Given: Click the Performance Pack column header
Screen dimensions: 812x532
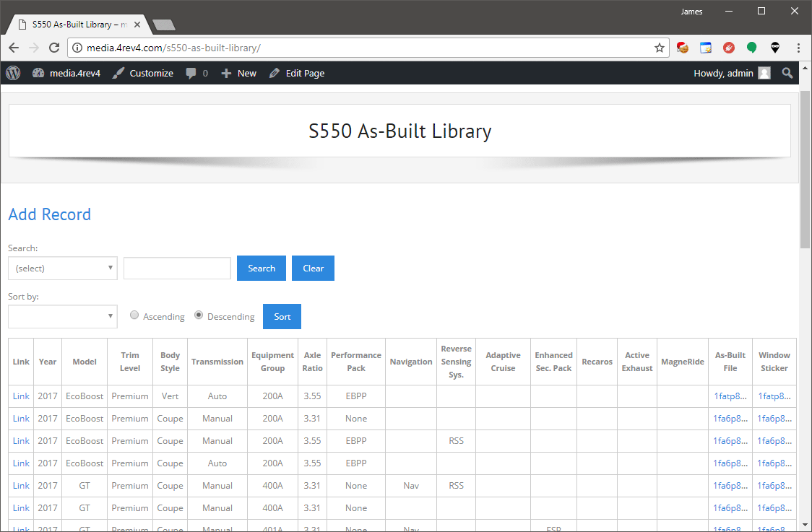Looking at the screenshot, I should [x=356, y=362].
